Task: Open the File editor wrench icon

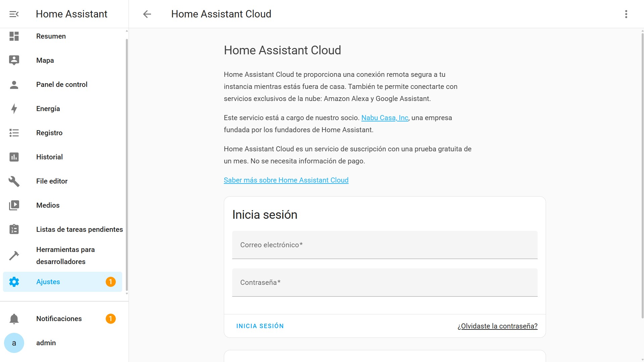Action: pyautogui.click(x=14, y=181)
